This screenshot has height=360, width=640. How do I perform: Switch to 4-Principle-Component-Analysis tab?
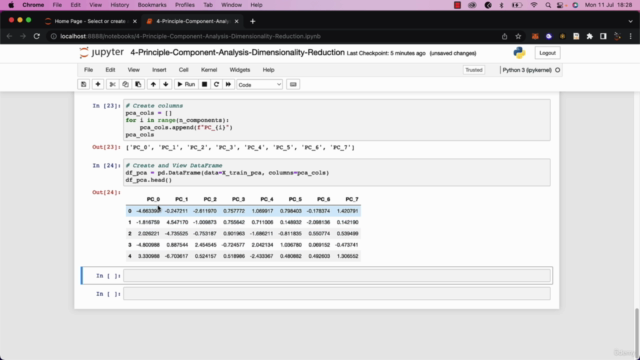tap(192, 21)
